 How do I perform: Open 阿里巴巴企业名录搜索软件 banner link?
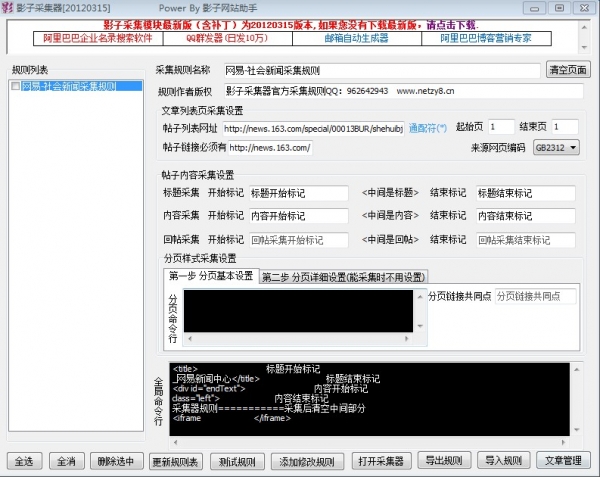(98, 38)
